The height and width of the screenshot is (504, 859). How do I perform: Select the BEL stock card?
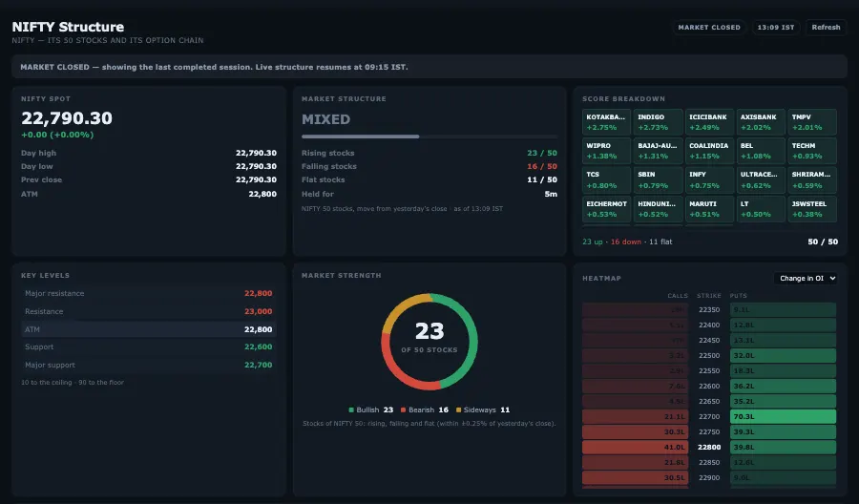tap(761, 151)
